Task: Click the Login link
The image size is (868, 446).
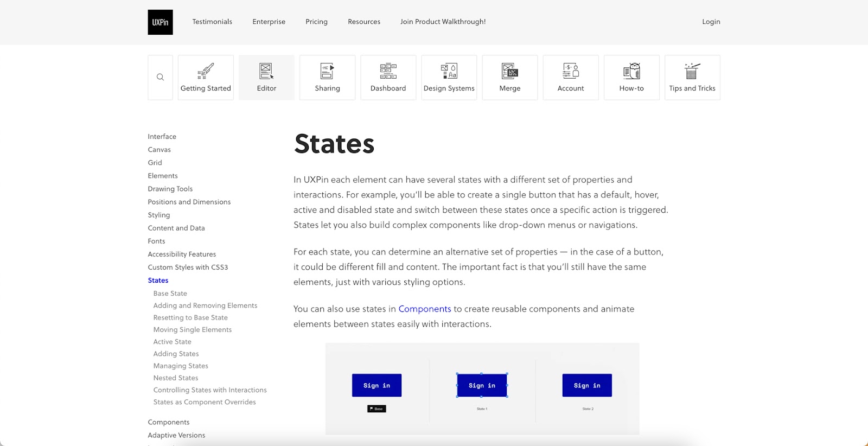Action: 711,22
